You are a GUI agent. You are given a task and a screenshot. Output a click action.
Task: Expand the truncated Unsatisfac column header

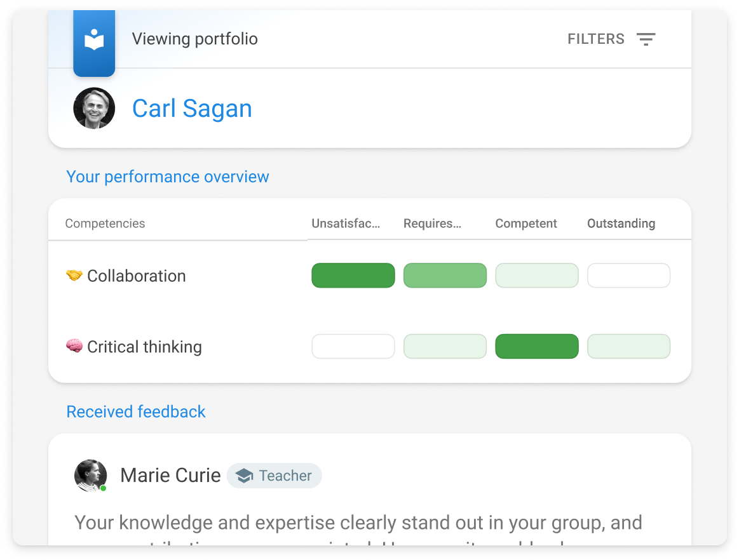click(x=346, y=223)
